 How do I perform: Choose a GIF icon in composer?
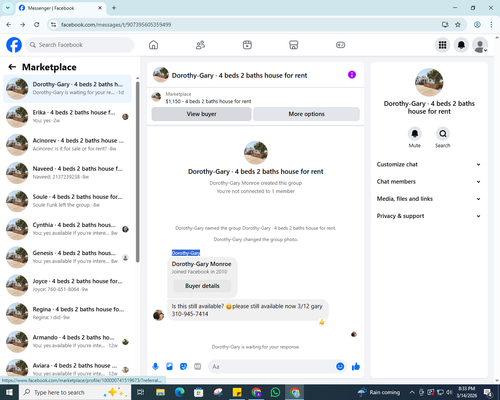(198, 367)
